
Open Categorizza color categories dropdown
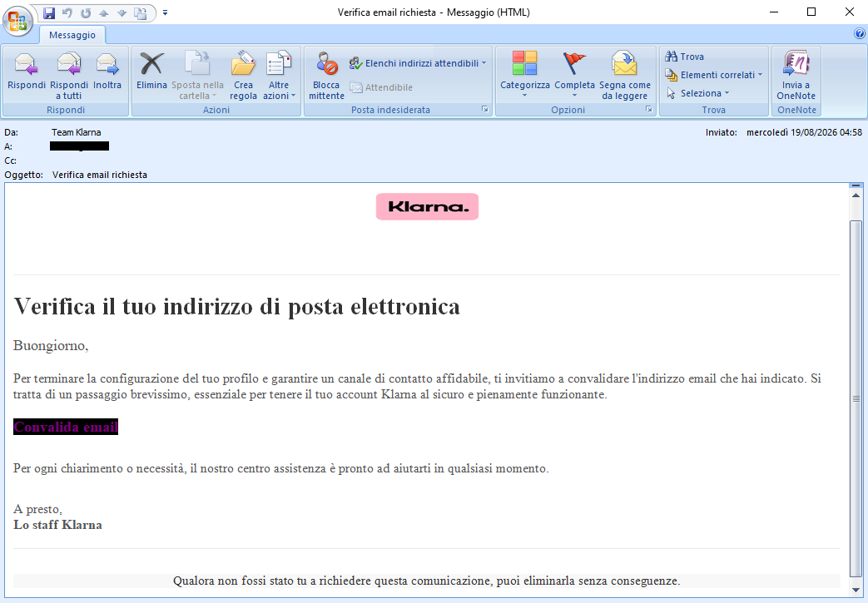(525, 76)
